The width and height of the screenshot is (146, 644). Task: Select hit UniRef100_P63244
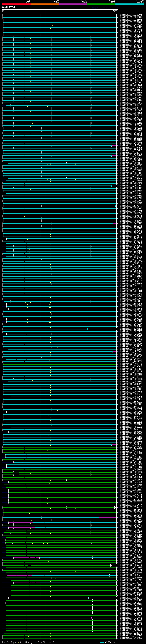coord(131,80)
